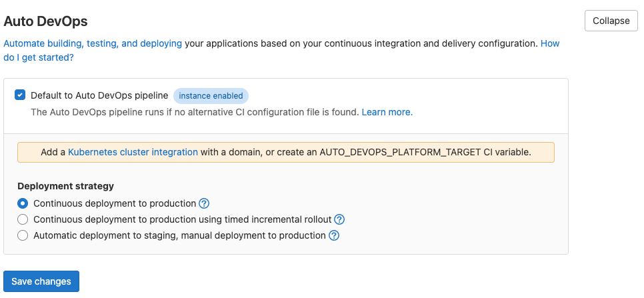Click the 'instance enabled' badge

(x=211, y=95)
